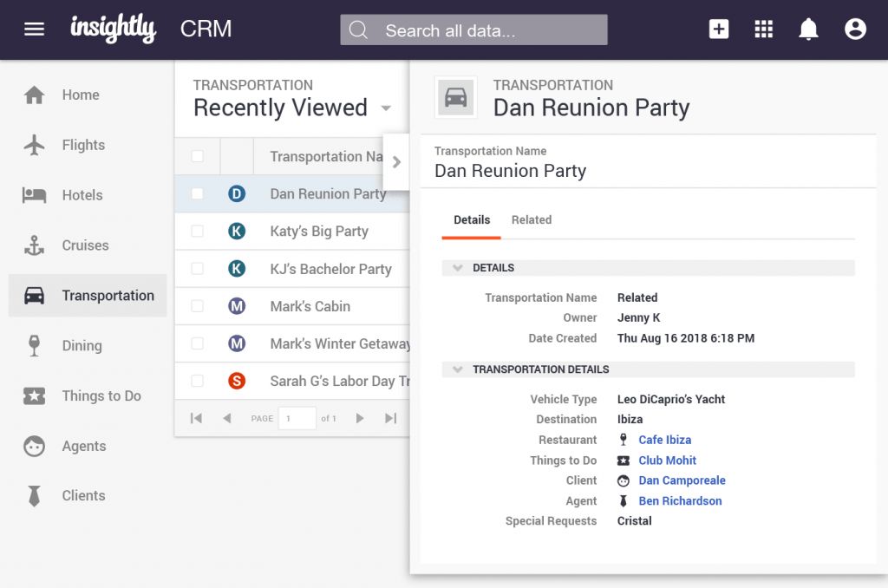Open the Cafe Ibiza restaurant link
This screenshot has width=888, height=588.
[664, 441]
